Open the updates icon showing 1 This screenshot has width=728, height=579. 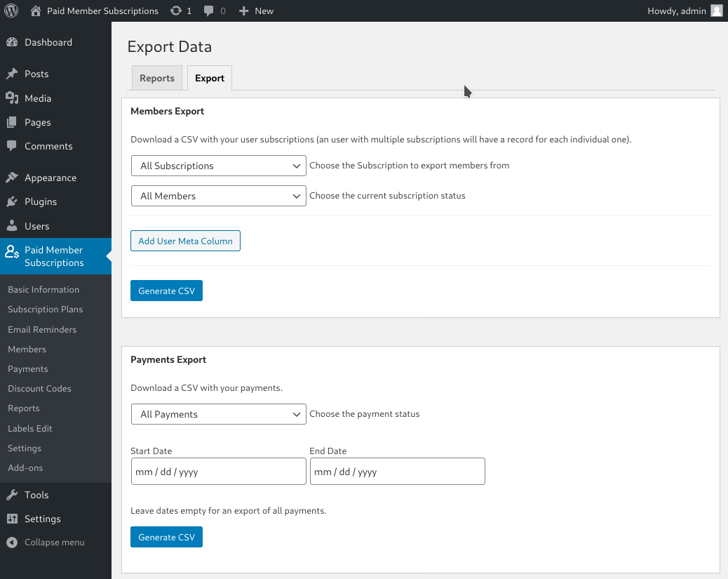[x=176, y=11]
